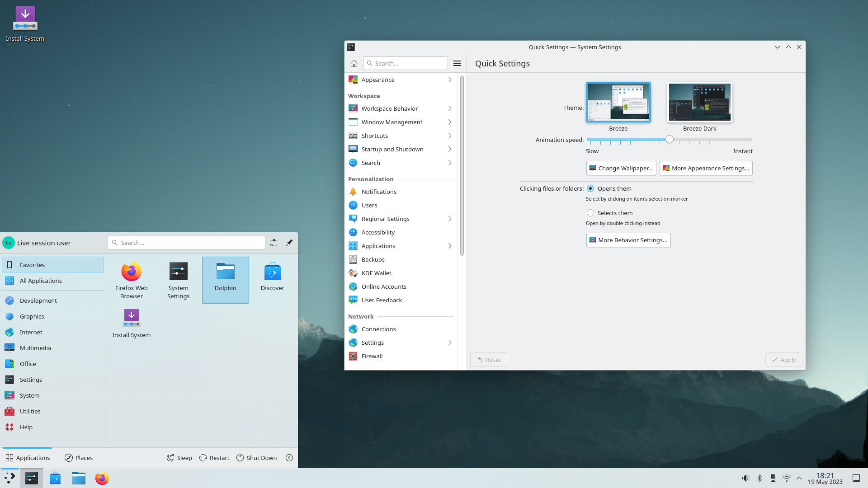This screenshot has height=488, width=868.
Task: Open the Install System desktop icon
Action: [25, 24]
